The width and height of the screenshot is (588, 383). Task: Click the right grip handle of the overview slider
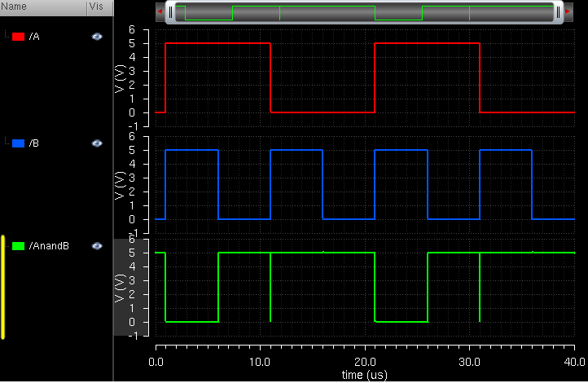click(557, 11)
